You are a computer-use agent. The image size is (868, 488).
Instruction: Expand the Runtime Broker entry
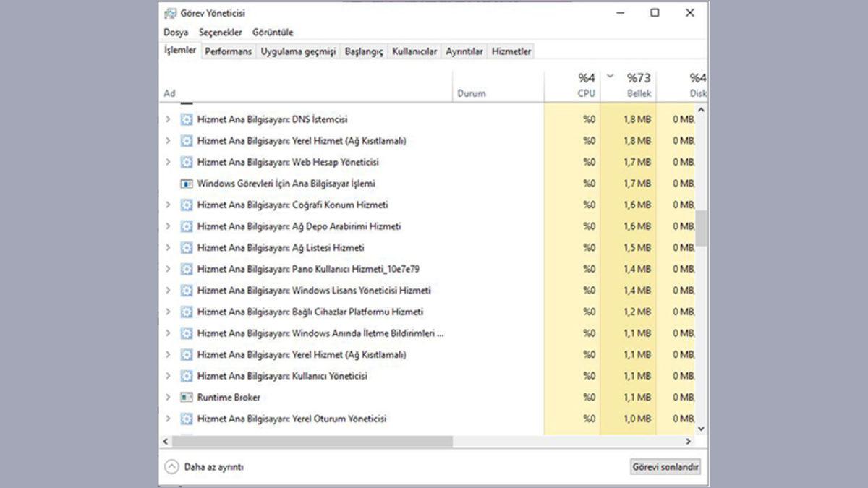tap(169, 397)
